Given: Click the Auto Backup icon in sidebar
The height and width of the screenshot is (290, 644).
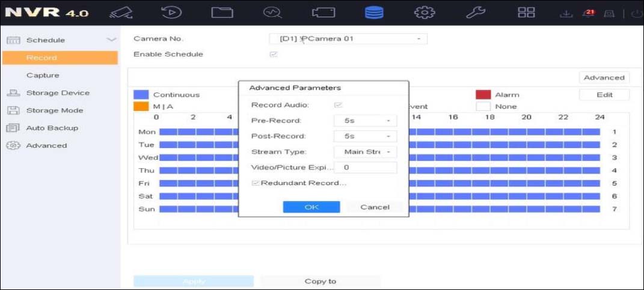Looking at the screenshot, I should click(x=13, y=128).
